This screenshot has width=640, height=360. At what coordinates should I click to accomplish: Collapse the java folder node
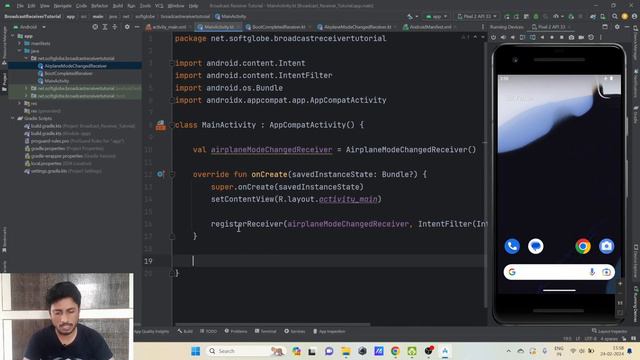click(20, 51)
